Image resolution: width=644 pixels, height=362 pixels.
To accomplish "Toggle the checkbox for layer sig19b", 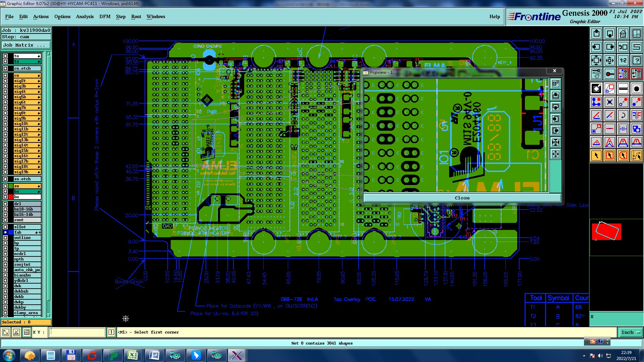I will pyautogui.click(x=5, y=172).
